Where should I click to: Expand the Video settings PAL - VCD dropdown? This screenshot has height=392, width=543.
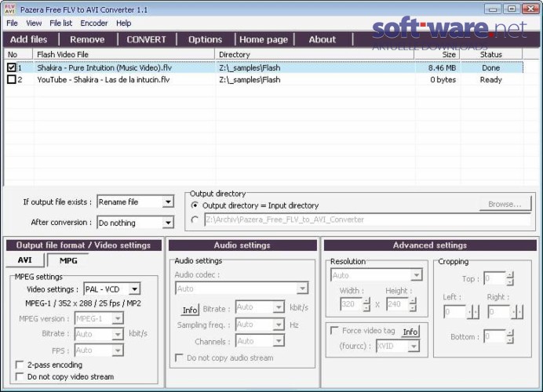(134, 289)
